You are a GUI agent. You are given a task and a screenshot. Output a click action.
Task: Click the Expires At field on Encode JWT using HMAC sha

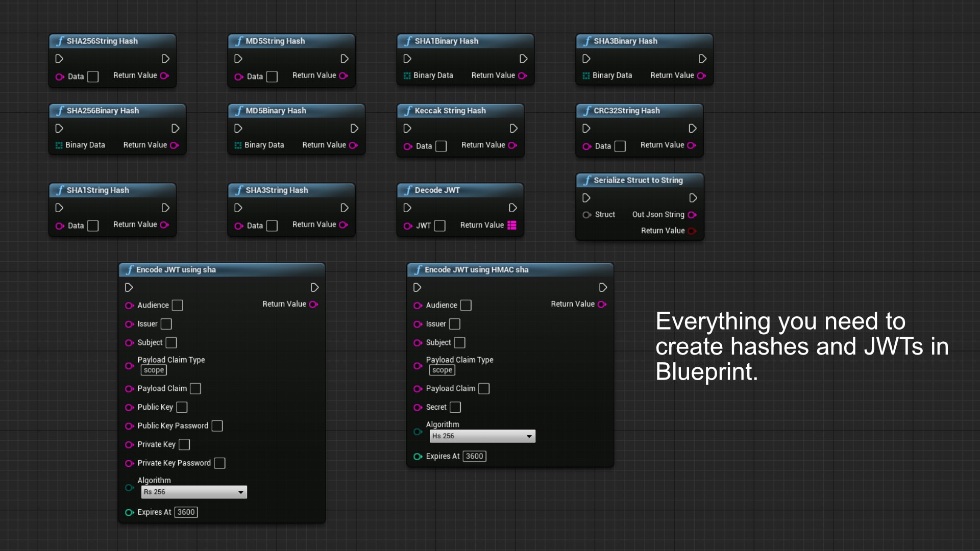click(x=474, y=456)
